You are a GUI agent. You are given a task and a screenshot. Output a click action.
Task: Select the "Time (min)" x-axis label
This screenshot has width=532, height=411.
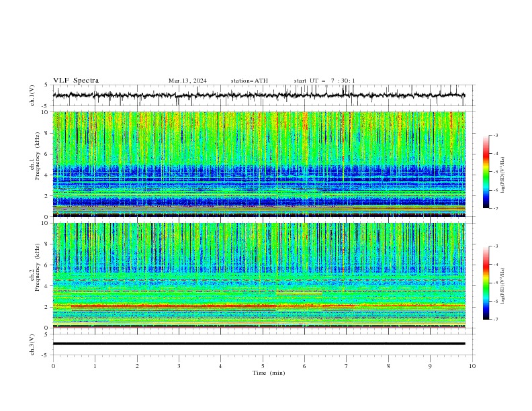click(269, 373)
